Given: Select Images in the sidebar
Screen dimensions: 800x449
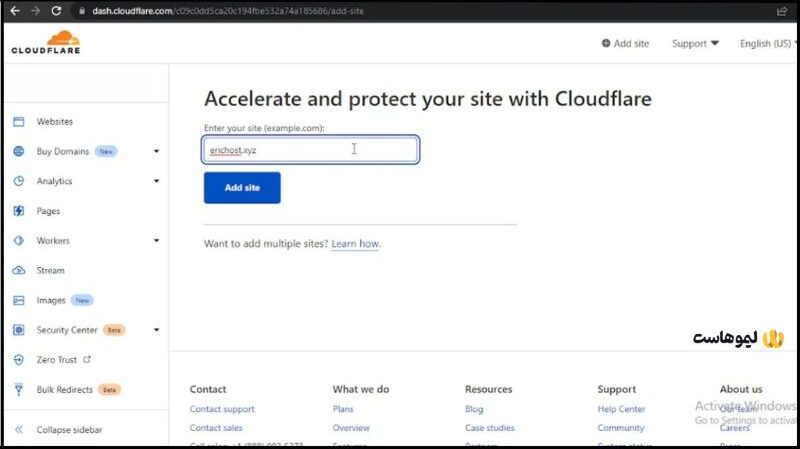Looking at the screenshot, I should [x=51, y=300].
